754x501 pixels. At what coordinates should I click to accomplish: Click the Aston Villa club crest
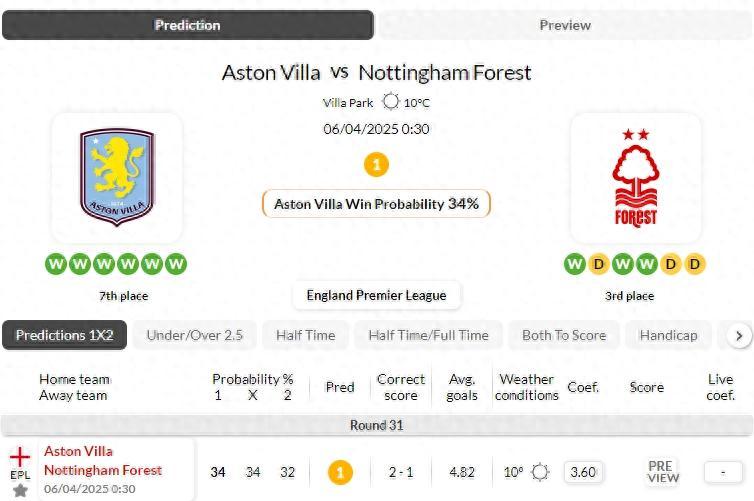[x=116, y=178]
